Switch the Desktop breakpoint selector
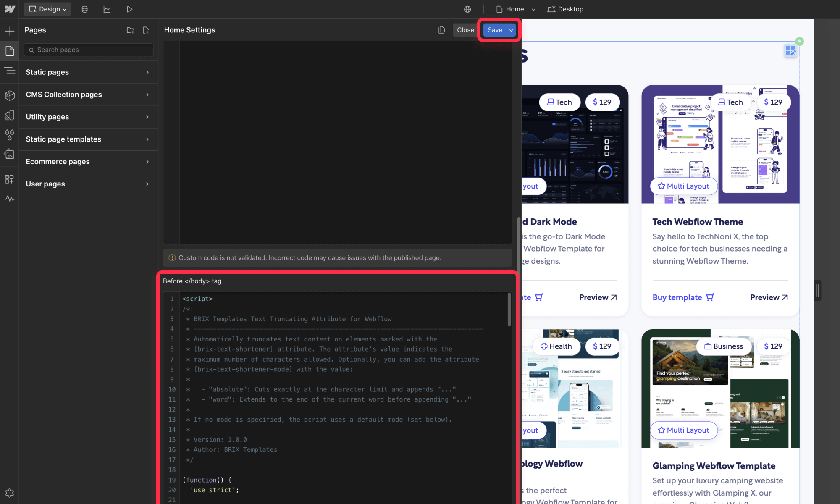This screenshot has height=504, width=840. click(565, 9)
